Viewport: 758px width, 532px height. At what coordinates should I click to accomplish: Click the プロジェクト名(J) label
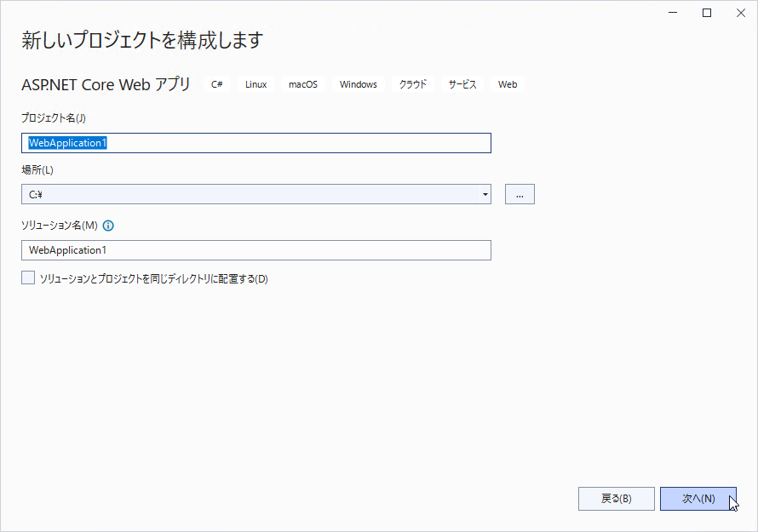point(54,118)
